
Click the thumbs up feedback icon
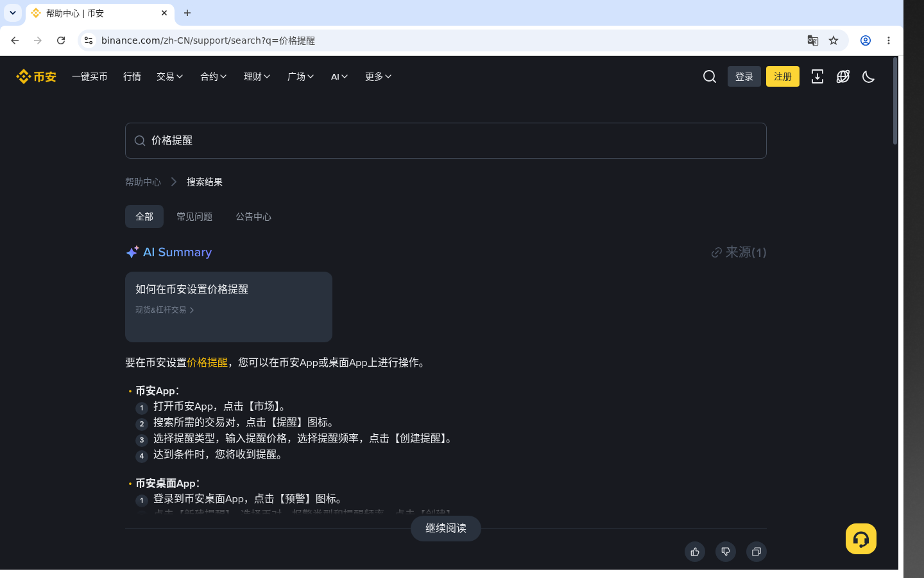pyautogui.click(x=695, y=552)
